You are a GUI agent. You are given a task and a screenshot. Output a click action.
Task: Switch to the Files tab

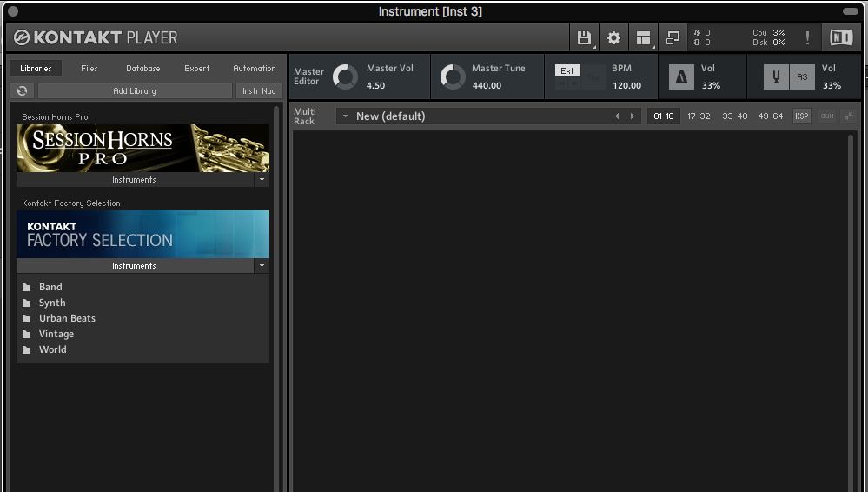[x=89, y=68]
